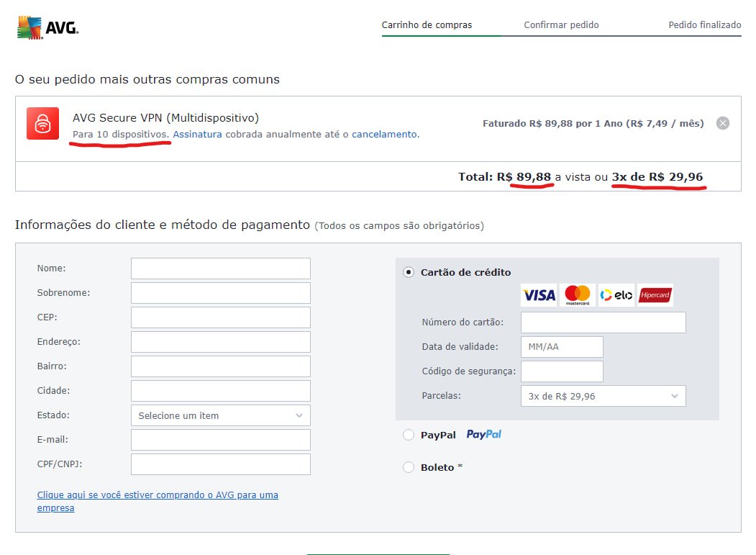This screenshot has width=756, height=555.
Task: Focus the Data de validade MM/AA field
Action: [x=562, y=347]
